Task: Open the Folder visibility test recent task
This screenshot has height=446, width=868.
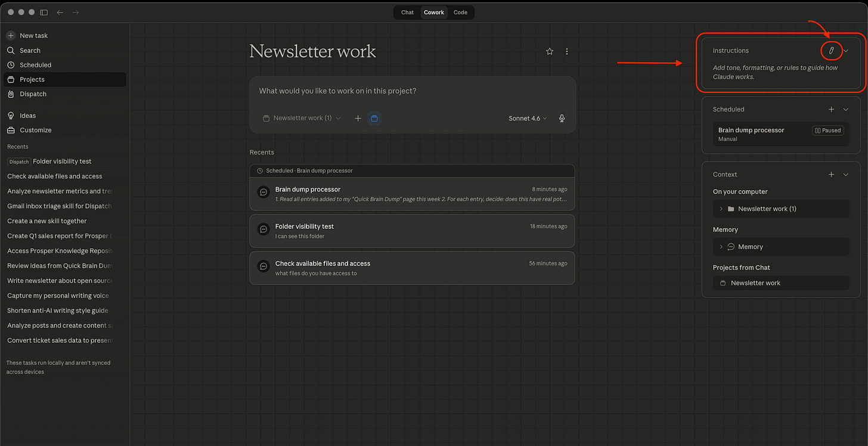Action: tap(412, 231)
